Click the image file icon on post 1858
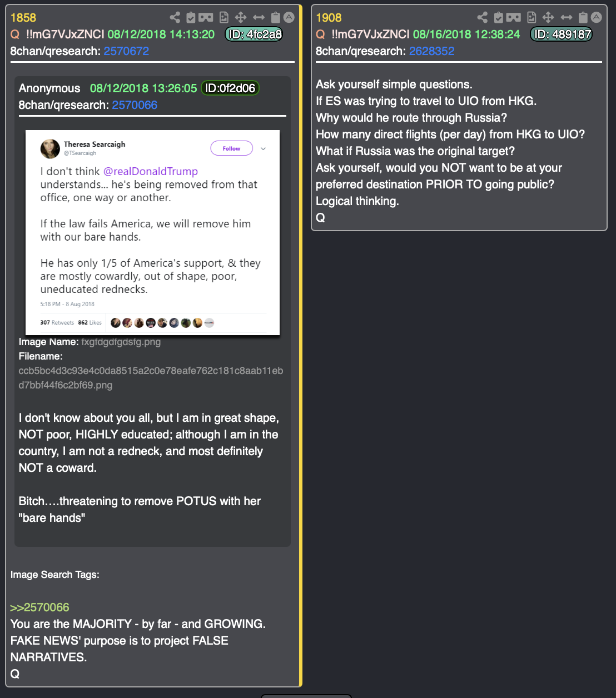This screenshot has width=616, height=698. point(223,17)
